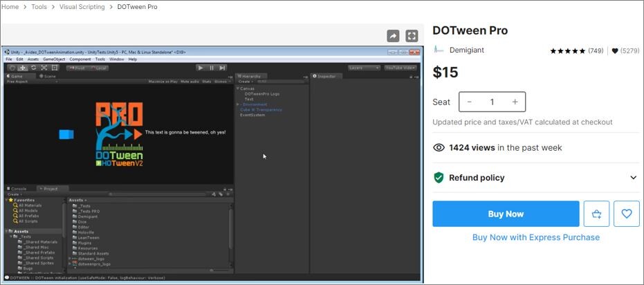Open the Project panel Create dropdown
This screenshot has width=644, height=285.
pos(14,194)
